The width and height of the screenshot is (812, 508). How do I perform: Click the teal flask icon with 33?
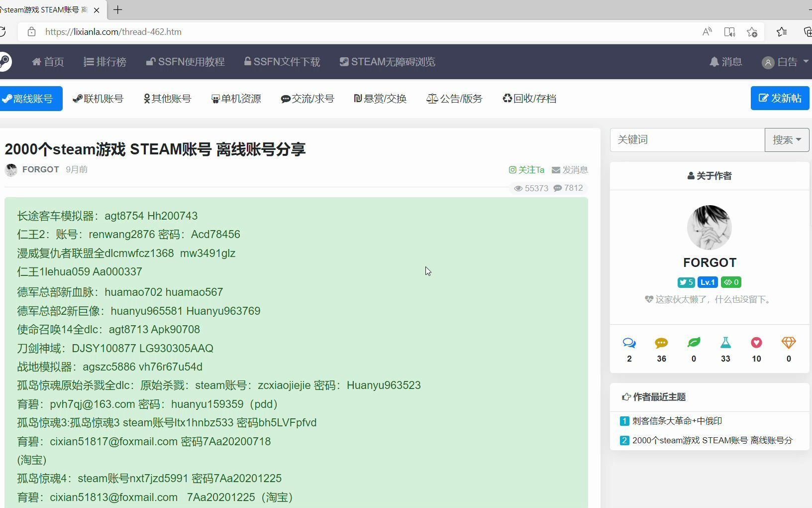725,343
